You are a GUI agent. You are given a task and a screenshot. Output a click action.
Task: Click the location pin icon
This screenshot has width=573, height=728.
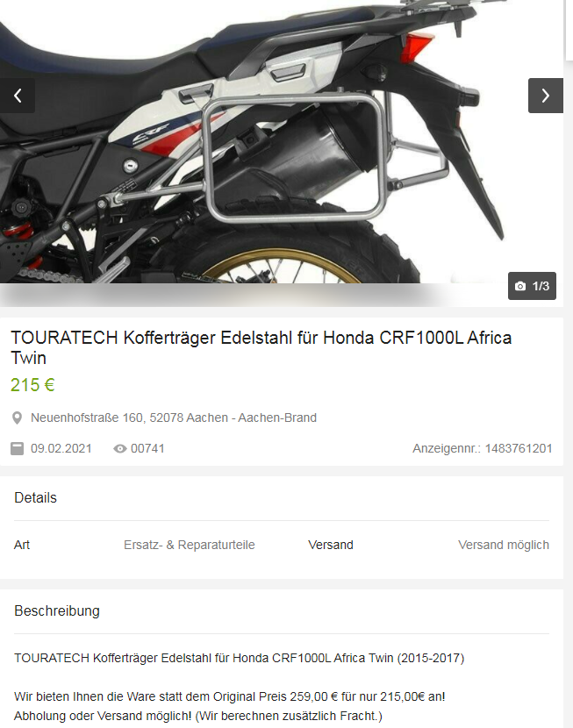point(17,418)
